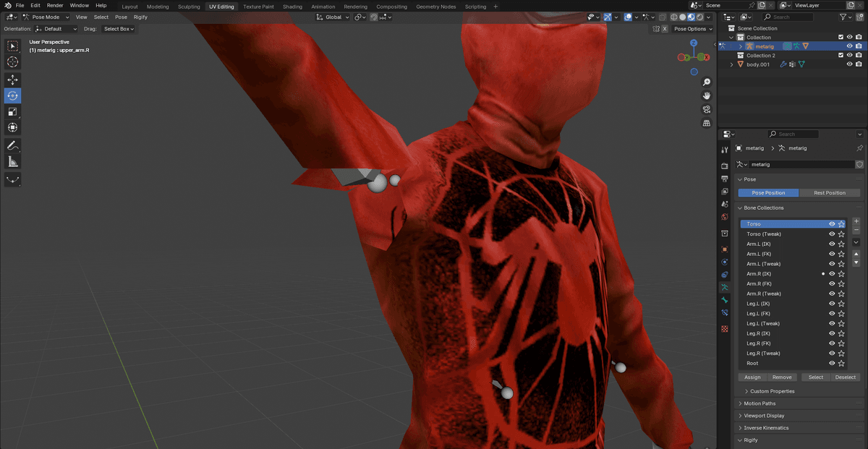Open the Pose Mode dropdown
The image size is (868, 449).
coord(46,17)
